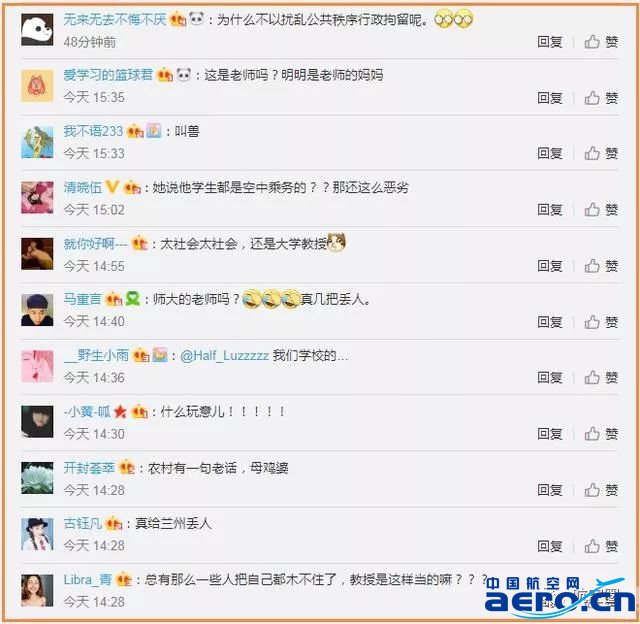
Task: Like 开封荟萃's comment about 母鸡婆
Action: (601, 490)
